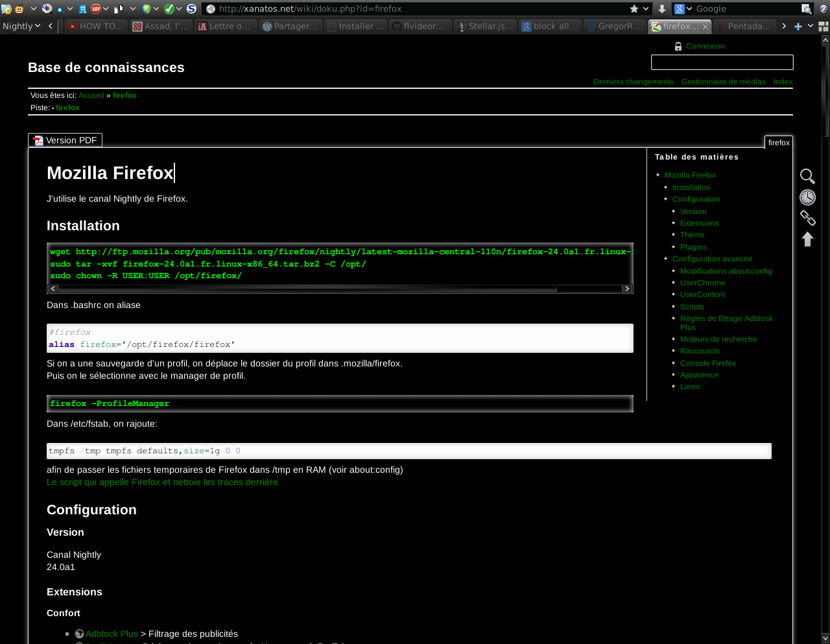
Task: Open the Index link
Action: point(783,82)
